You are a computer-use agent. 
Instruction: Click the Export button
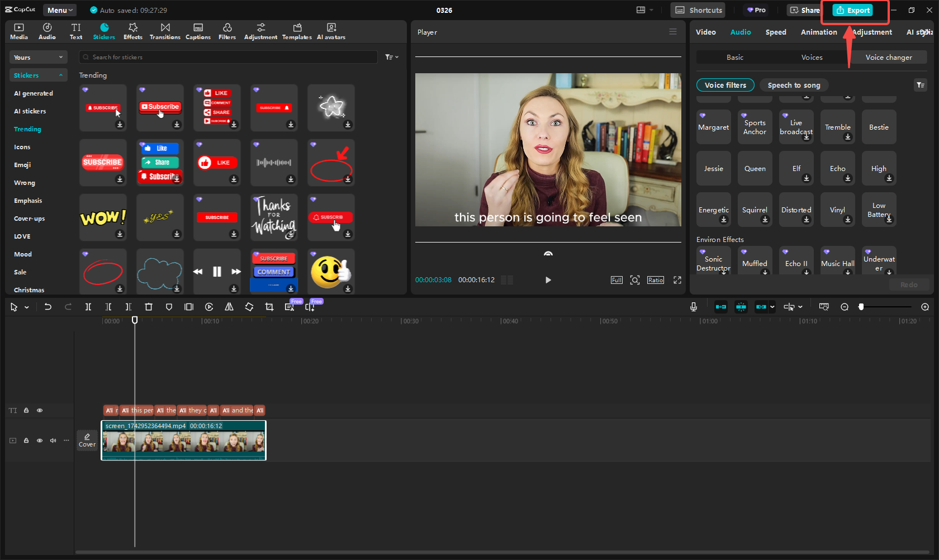point(853,10)
